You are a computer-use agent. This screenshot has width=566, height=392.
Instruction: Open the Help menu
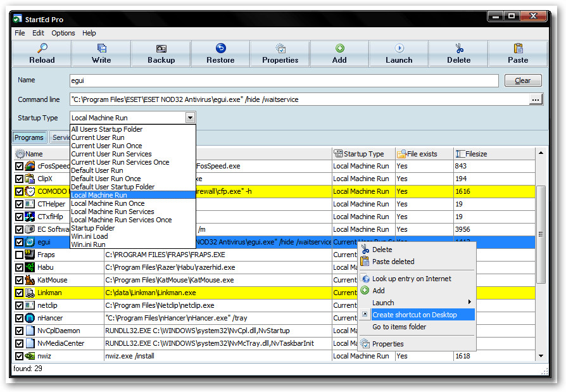click(x=89, y=33)
